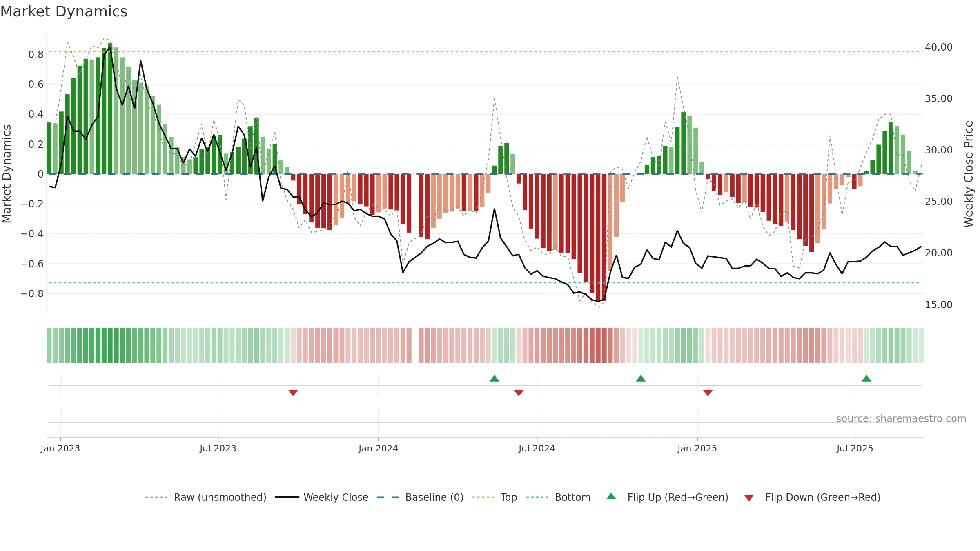Viewport: 980px width, 551px height.
Task: Toggle the Raw (unsmoothed) legend entry
Action: click(x=206, y=497)
